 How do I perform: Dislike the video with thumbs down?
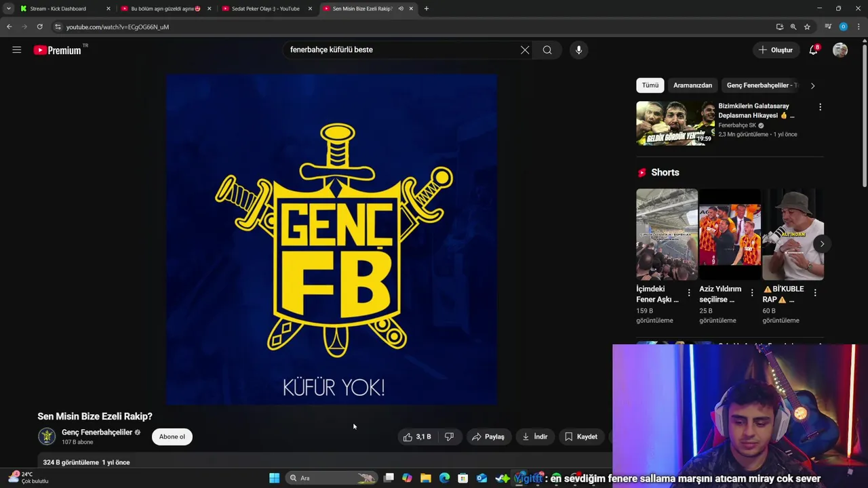click(449, 436)
